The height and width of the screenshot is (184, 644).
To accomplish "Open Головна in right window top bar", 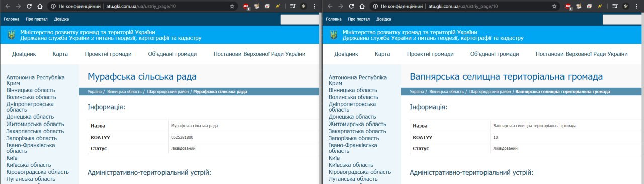I will pos(334,19).
